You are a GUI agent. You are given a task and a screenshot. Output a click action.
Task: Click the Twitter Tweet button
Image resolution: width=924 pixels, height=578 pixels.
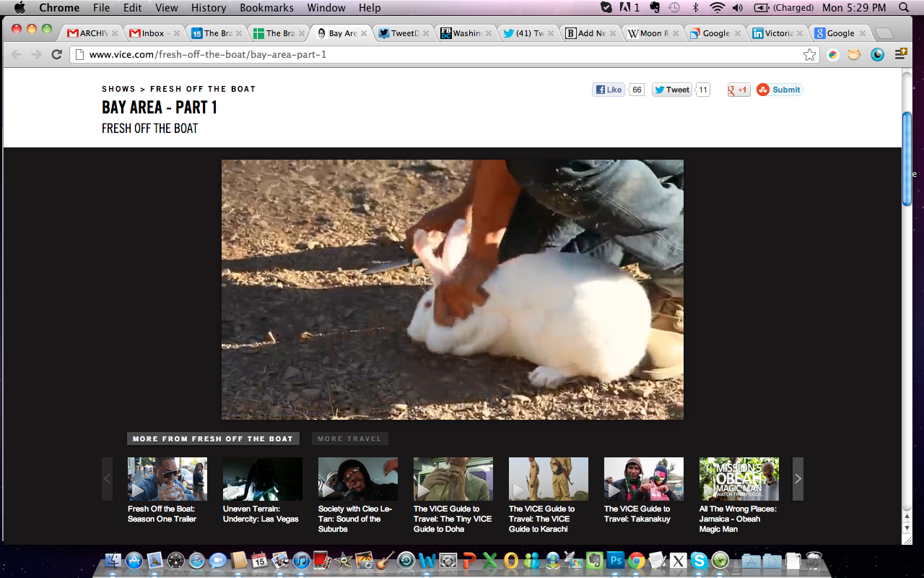(x=672, y=90)
